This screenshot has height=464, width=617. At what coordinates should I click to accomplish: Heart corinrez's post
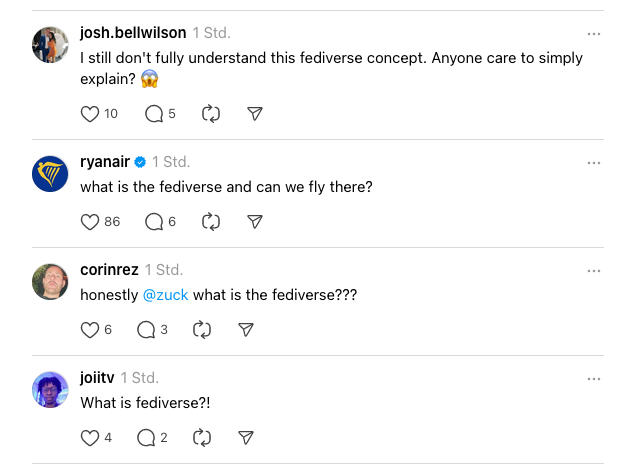(90, 329)
